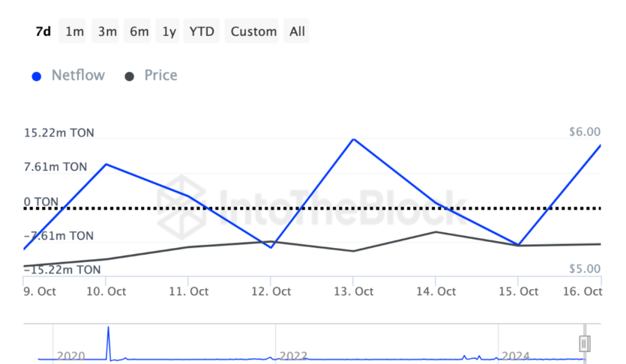
Task: Switch to the 1m time range
Action: click(x=74, y=31)
